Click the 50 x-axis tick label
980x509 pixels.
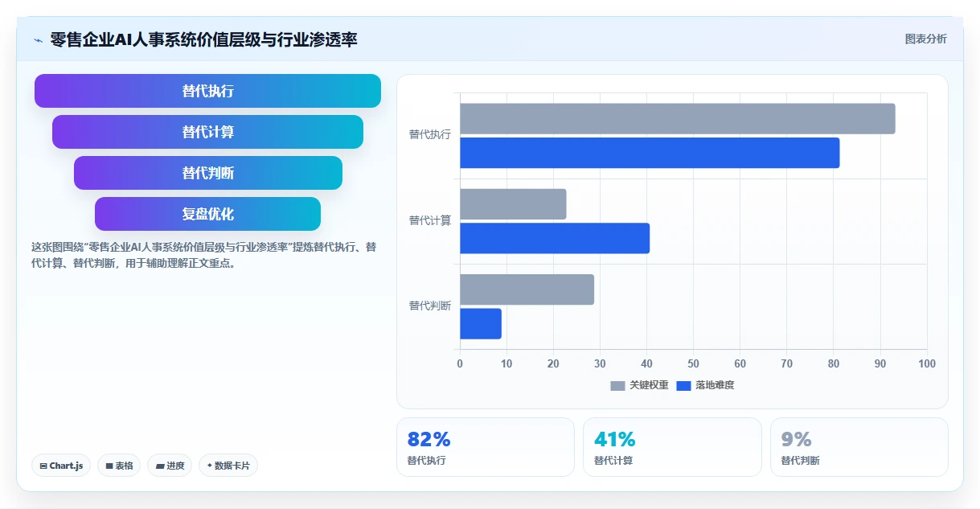click(693, 364)
